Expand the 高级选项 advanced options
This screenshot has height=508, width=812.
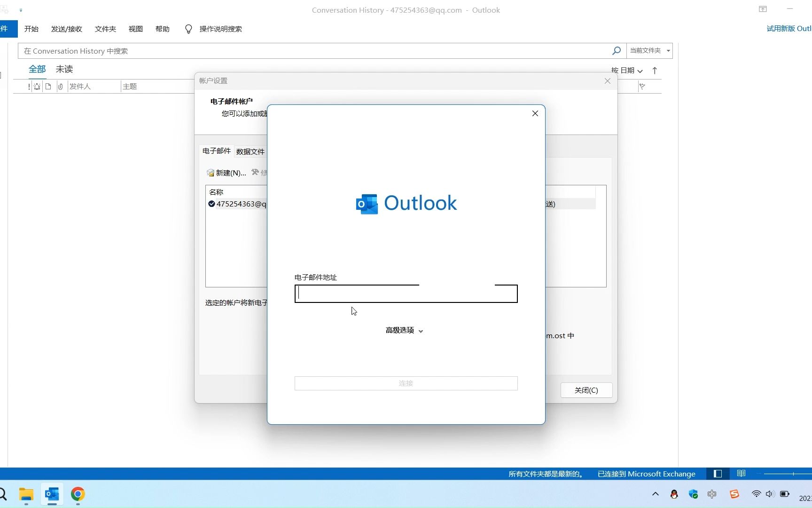405,330
